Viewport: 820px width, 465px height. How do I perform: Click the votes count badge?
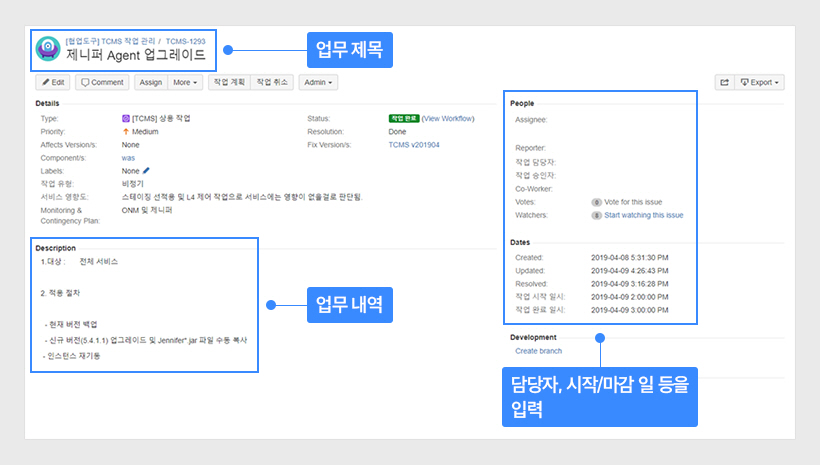(596, 202)
